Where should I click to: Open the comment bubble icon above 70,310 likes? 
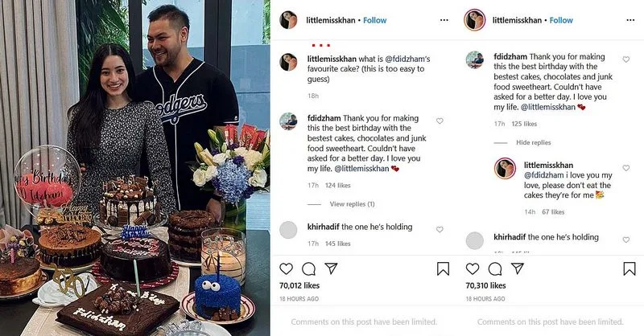[496, 268]
